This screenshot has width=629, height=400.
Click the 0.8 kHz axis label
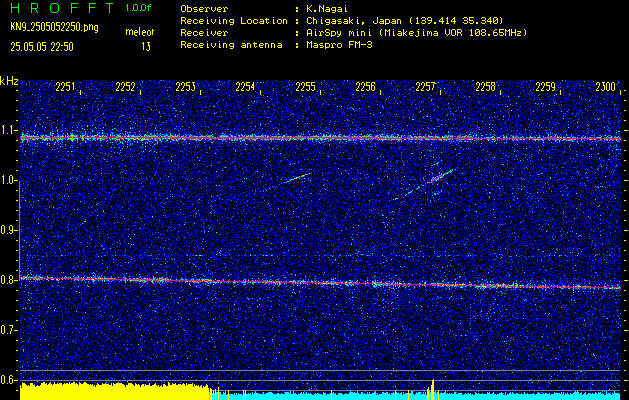[8, 280]
